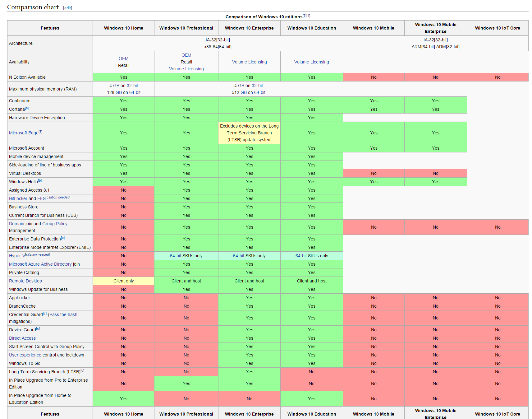This screenshot has width=532, height=419.
Task: Click 'No' for LTSB under Windows 10 Education
Action: (x=311, y=372)
